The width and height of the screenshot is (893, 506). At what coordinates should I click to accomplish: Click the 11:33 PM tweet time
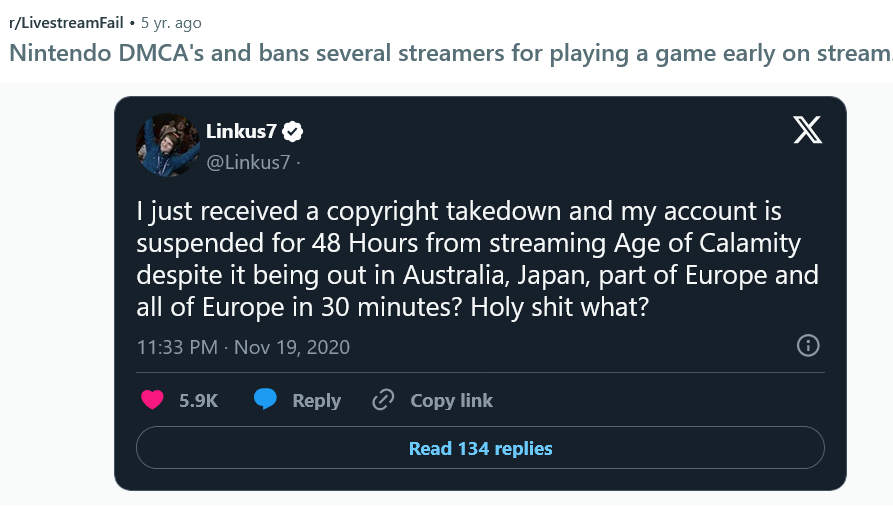point(177,347)
